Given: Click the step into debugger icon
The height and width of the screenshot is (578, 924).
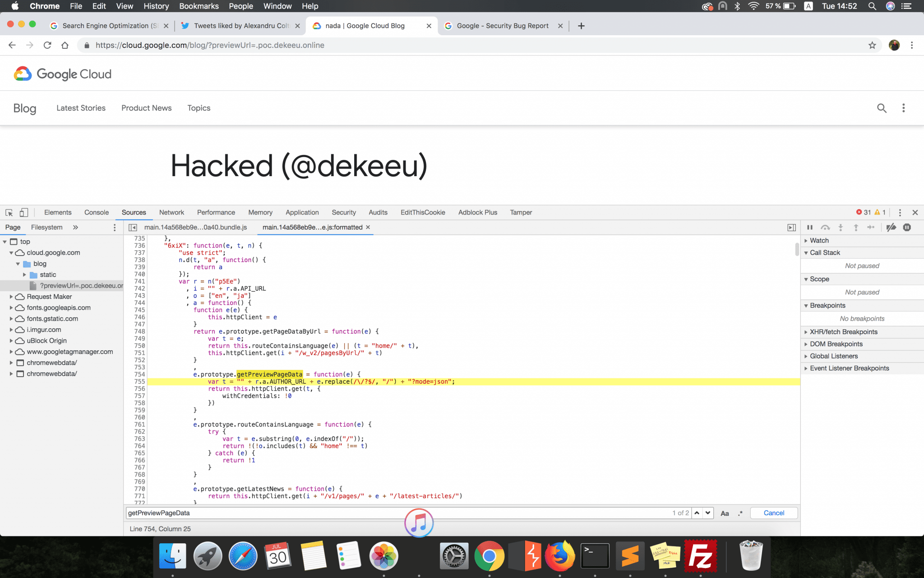Looking at the screenshot, I should tap(841, 227).
